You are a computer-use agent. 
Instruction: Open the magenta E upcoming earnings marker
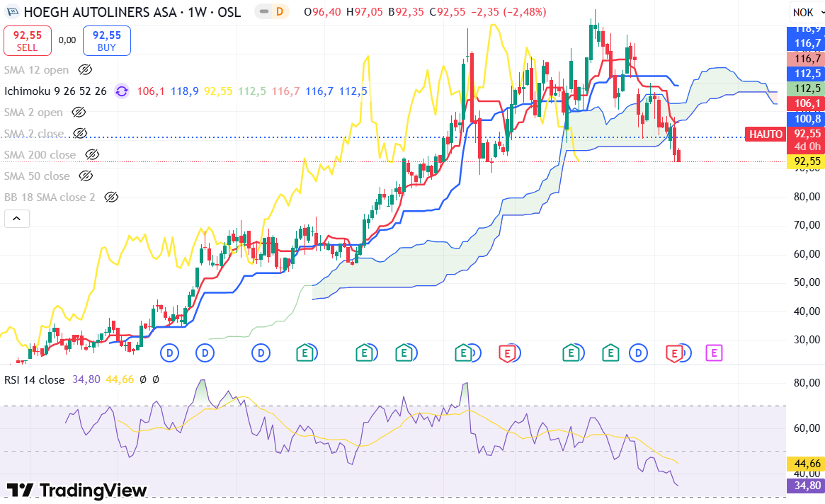pyautogui.click(x=714, y=353)
